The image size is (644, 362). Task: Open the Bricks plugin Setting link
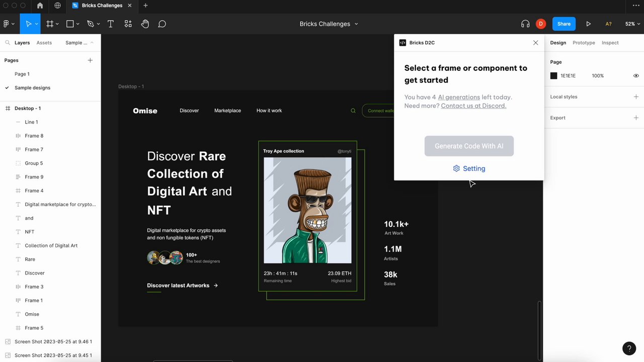click(x=469, y=168)
